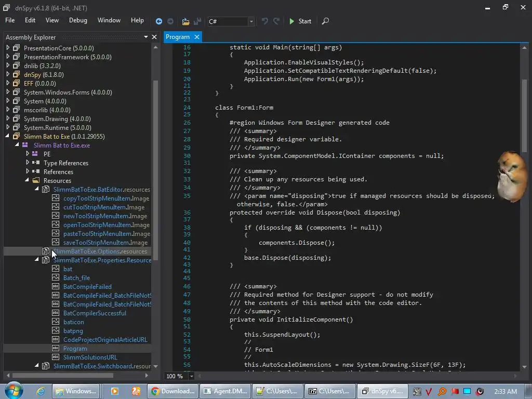
Task: Click the copyToolStripMenuItem.Image resource icon
Action: pyautogui.click(x=56, y=198)
